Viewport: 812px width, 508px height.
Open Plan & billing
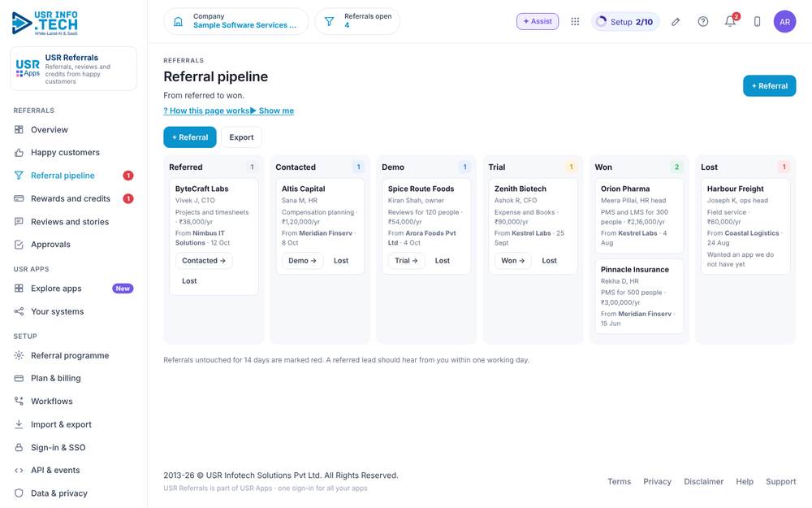tap(74, 378)
